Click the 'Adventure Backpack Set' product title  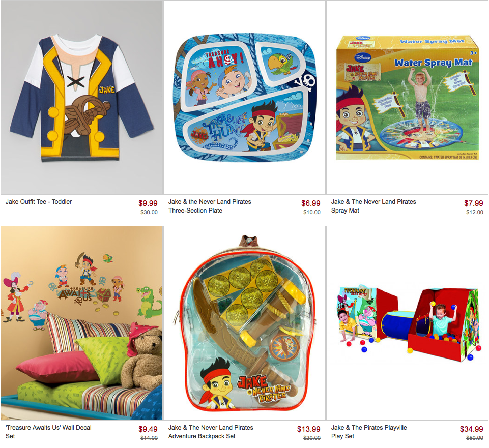tap(211, 432)
